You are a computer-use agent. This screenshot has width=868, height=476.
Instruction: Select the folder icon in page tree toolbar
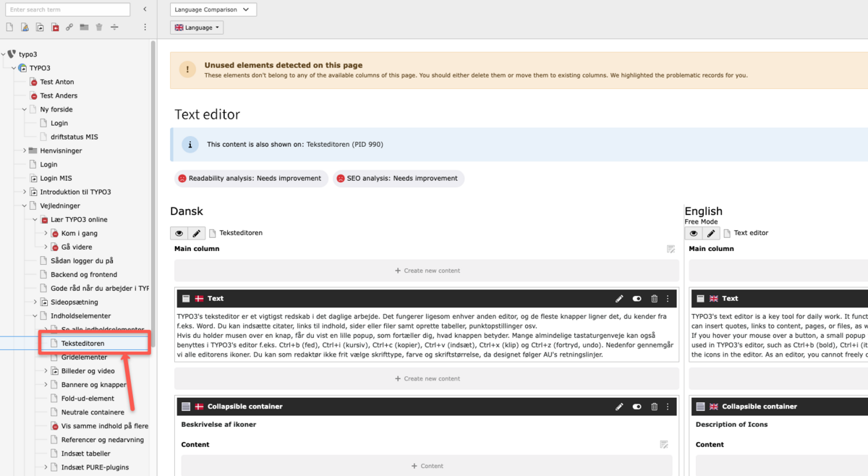[x=85, y=27]
